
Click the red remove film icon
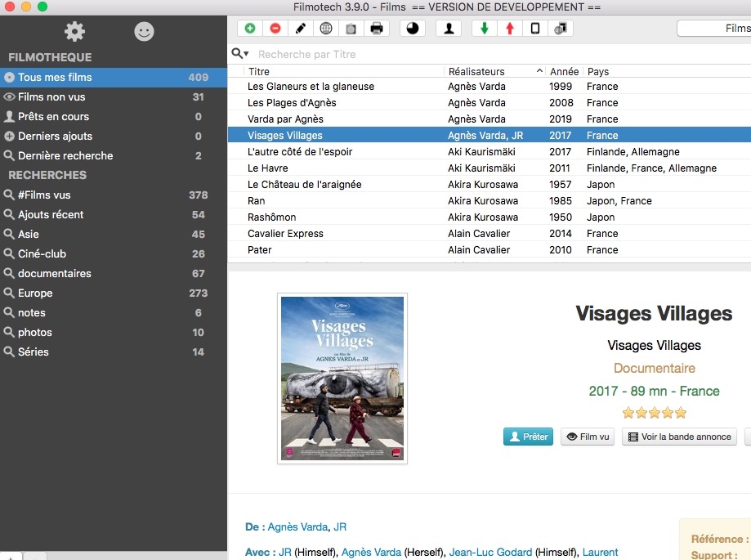275,29
